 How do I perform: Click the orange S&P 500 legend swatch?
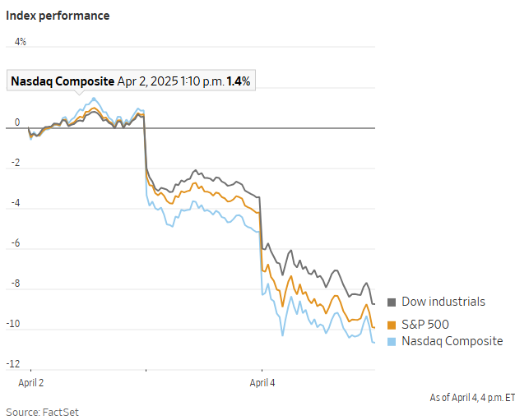(392, 324)
